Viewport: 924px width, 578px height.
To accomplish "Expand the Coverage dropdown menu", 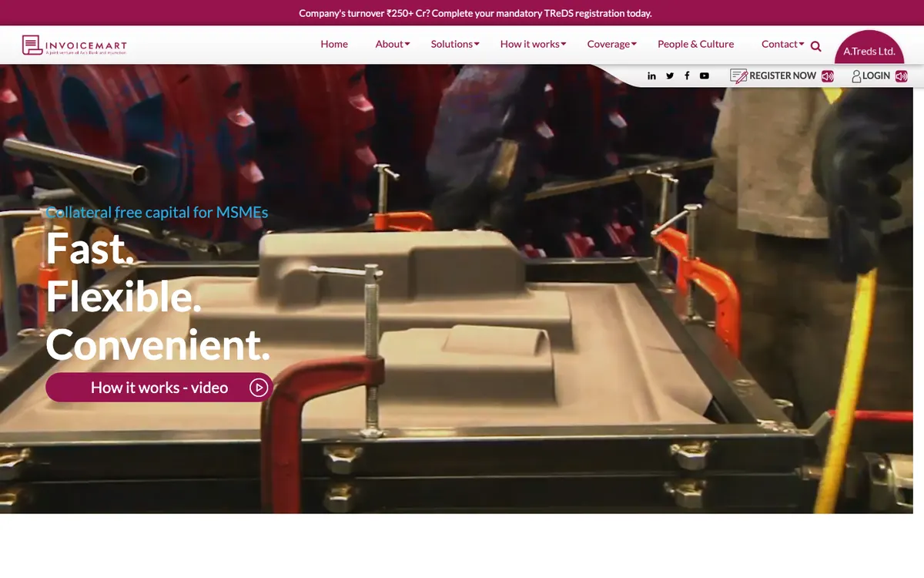I will pos(612,44).
